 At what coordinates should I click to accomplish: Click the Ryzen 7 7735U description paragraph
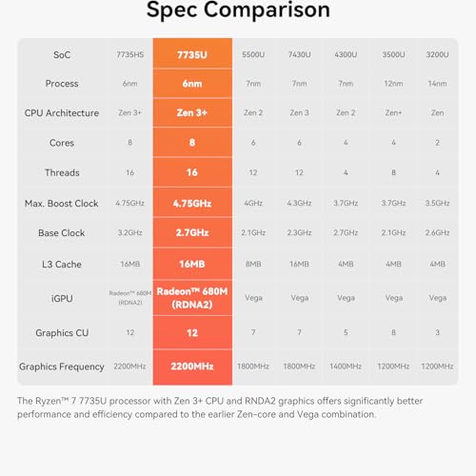point(220,407)
